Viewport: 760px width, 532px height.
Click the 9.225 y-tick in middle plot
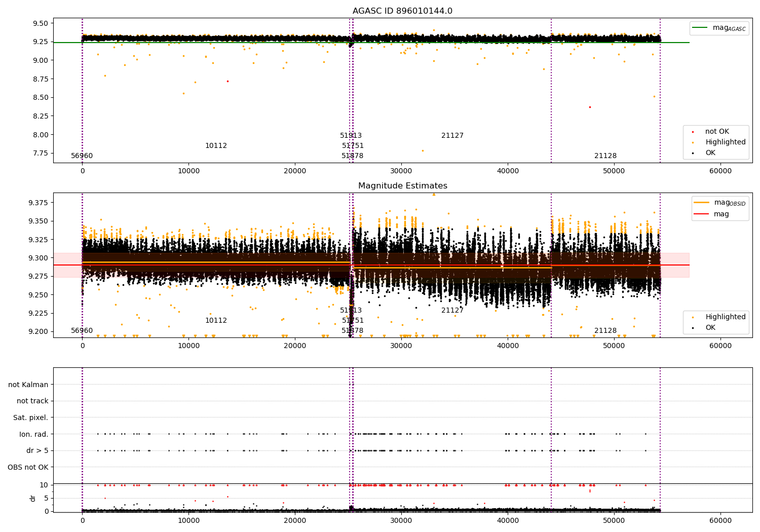(x=38, y=313)
